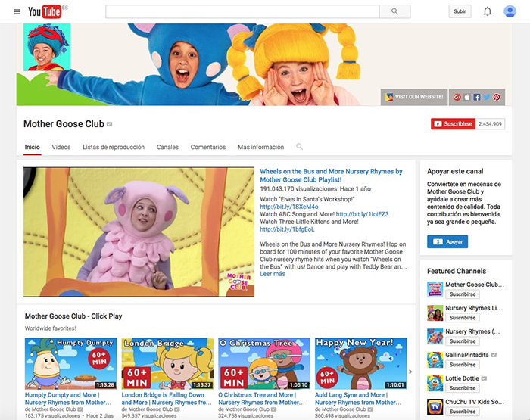The width and height of the screenshot is (530, 420).
Task: Open the Google+ banner link
Action: pyautogui.click(x=457, y=97)
